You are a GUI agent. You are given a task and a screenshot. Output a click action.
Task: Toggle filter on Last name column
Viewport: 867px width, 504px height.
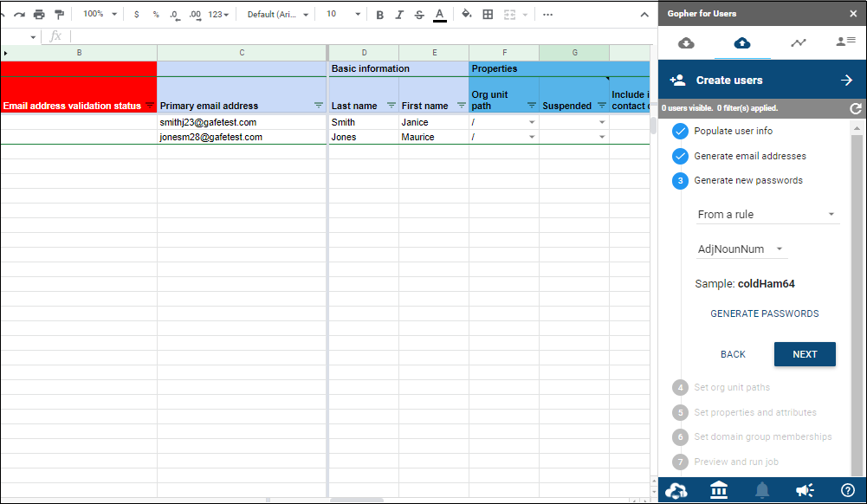click(x=391, y=106)
